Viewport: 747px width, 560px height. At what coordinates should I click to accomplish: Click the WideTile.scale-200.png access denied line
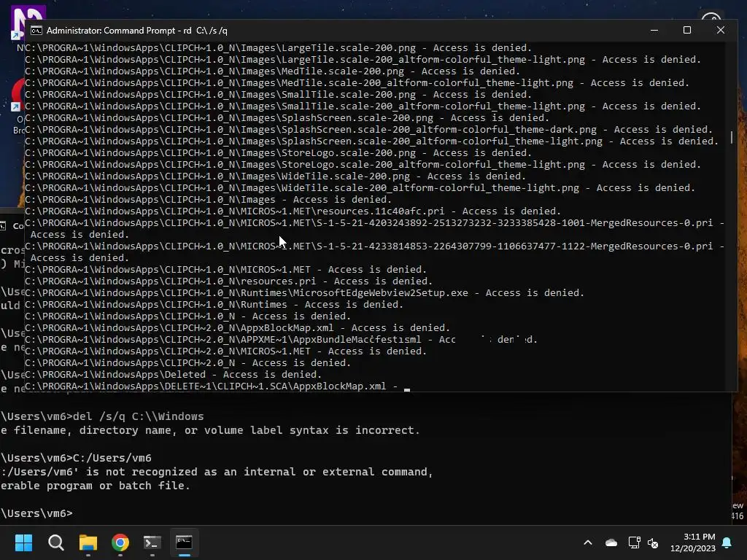pos(275,176)
